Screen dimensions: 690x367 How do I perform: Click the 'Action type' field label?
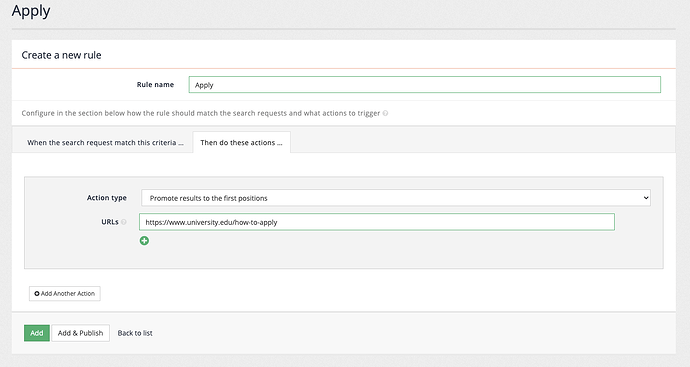point(106,198)
